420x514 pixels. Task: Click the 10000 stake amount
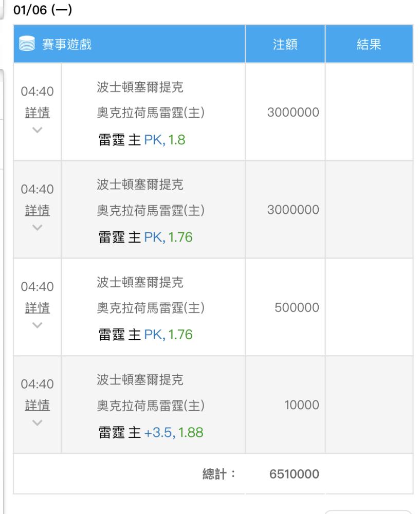[x=302, y=405]
